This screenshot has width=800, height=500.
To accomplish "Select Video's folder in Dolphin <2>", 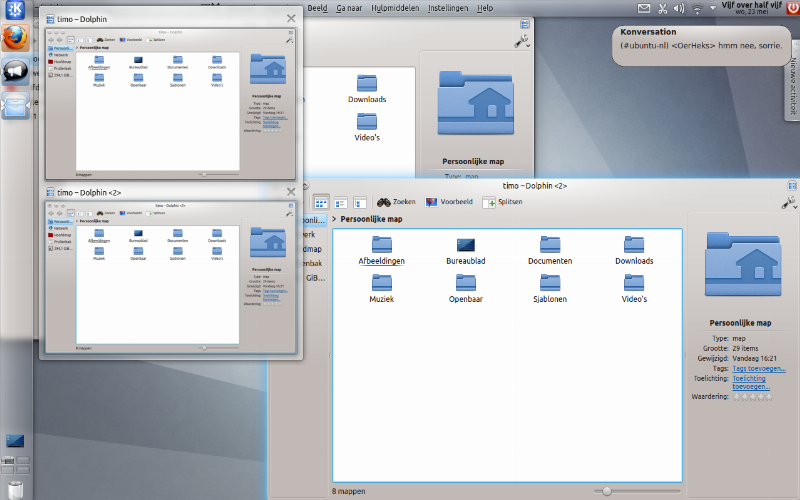I will (x=634, y=289).
